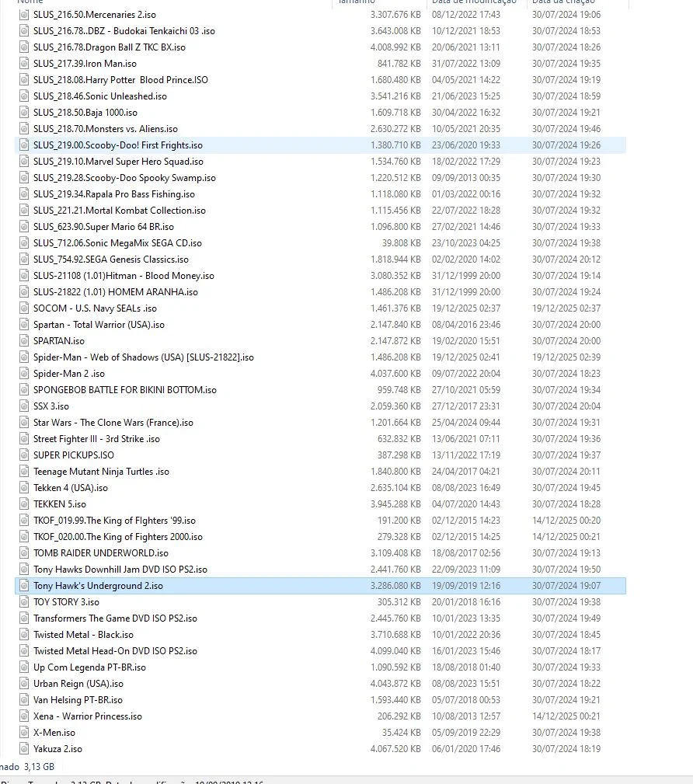Click the icon for SSX 3.iso

point(24,406)
